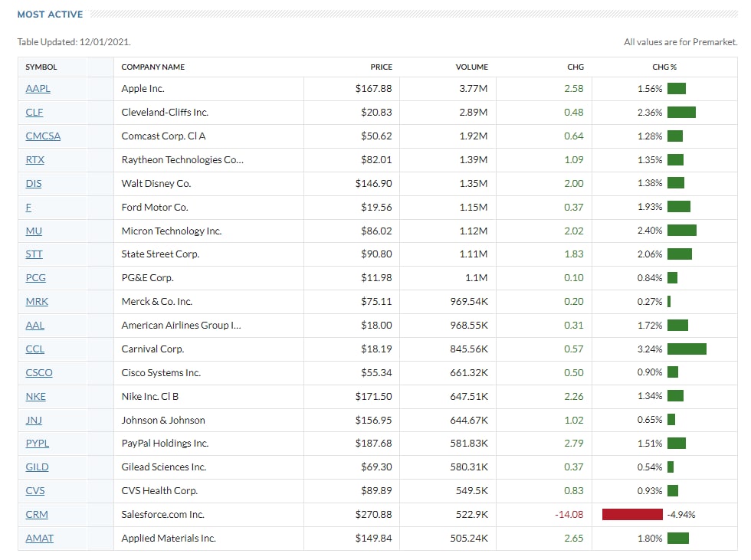Image resolution: width=751 pixels, height=560 pixels.
Task: Open the F ticker link
Action: [28, 208]
